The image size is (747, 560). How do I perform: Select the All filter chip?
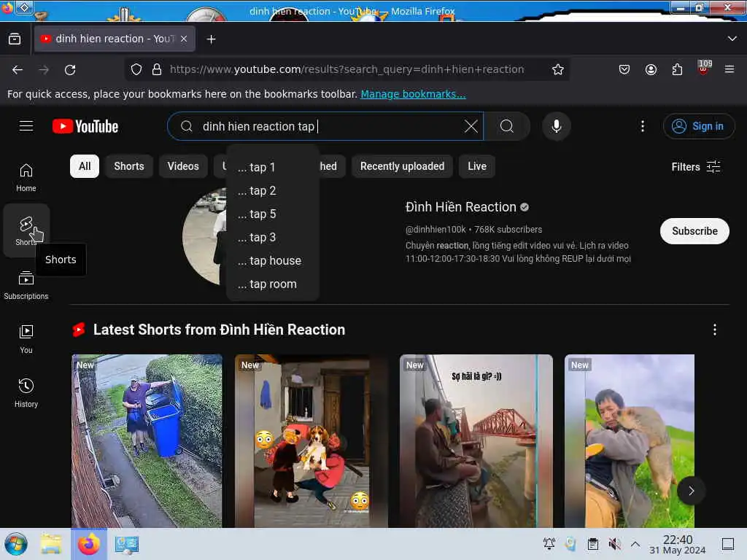(85, 166)
